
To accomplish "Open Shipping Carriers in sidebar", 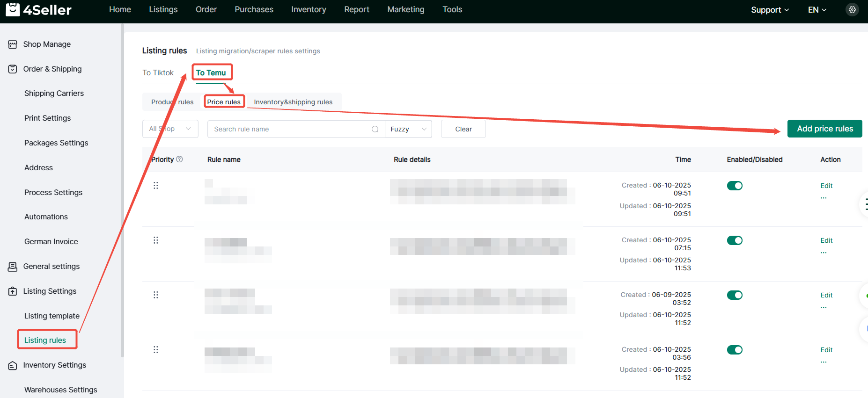I will [54, 94].
